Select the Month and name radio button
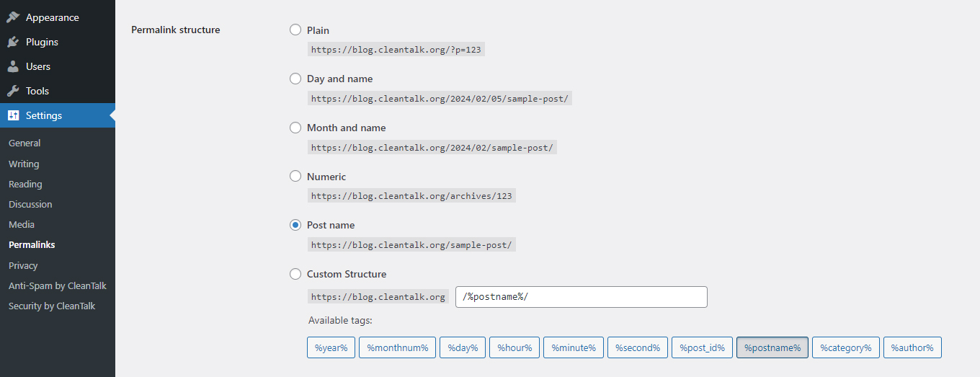 click(295, 128)
